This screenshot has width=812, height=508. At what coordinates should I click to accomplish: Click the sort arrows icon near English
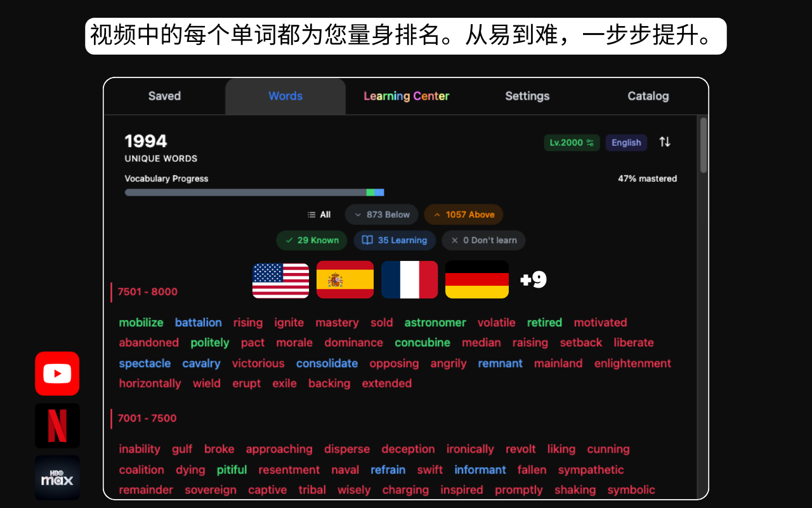(665, 142)
